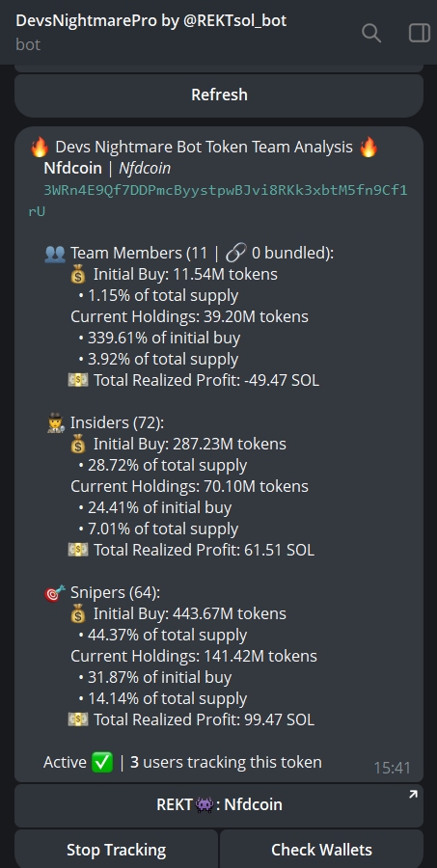Click the Team Members people emoji

tap(55, 254)
